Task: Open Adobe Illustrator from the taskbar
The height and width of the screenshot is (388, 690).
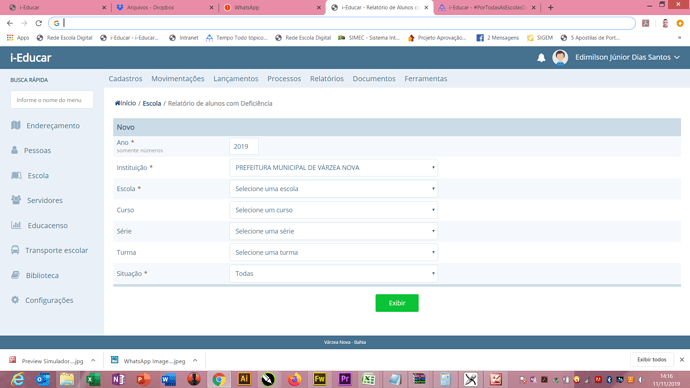Action: tap(244, 379)
